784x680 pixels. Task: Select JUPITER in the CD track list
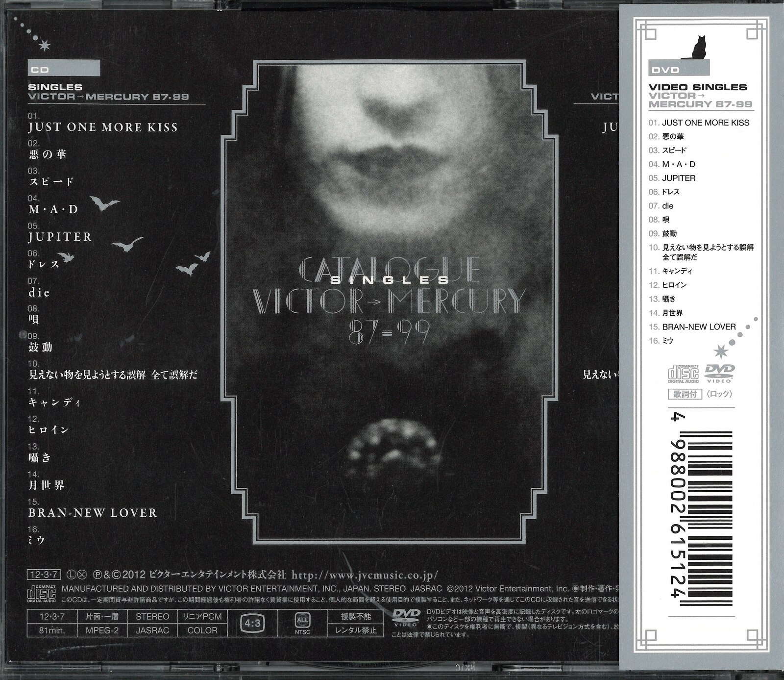(x=60, y=237)
